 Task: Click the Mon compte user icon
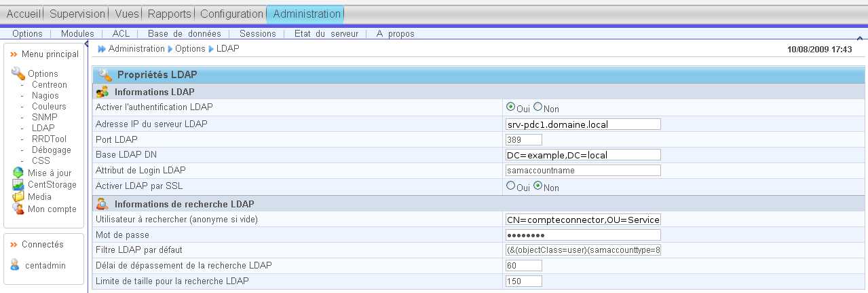pyautogui.click(x=18, y=209)
